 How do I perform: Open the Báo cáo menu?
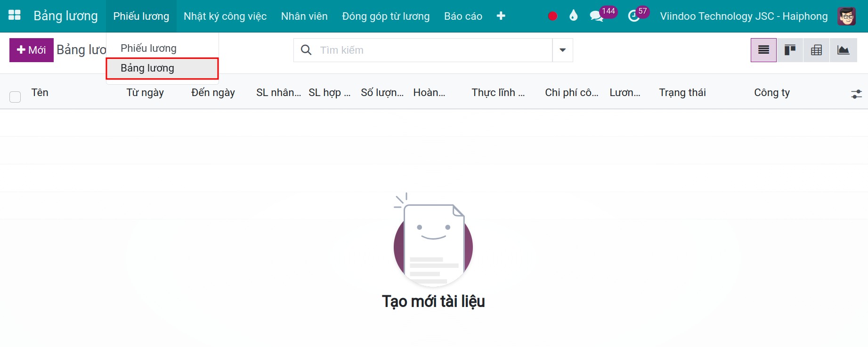[463, 16]
